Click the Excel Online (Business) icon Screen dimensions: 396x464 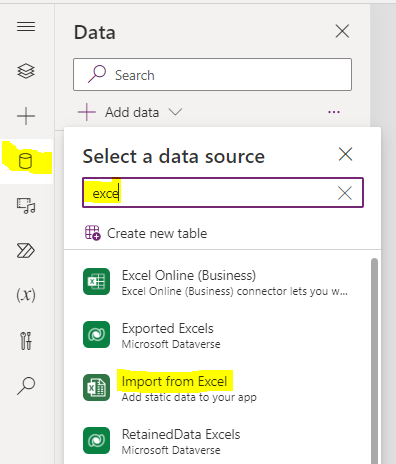tap(96, 281)
